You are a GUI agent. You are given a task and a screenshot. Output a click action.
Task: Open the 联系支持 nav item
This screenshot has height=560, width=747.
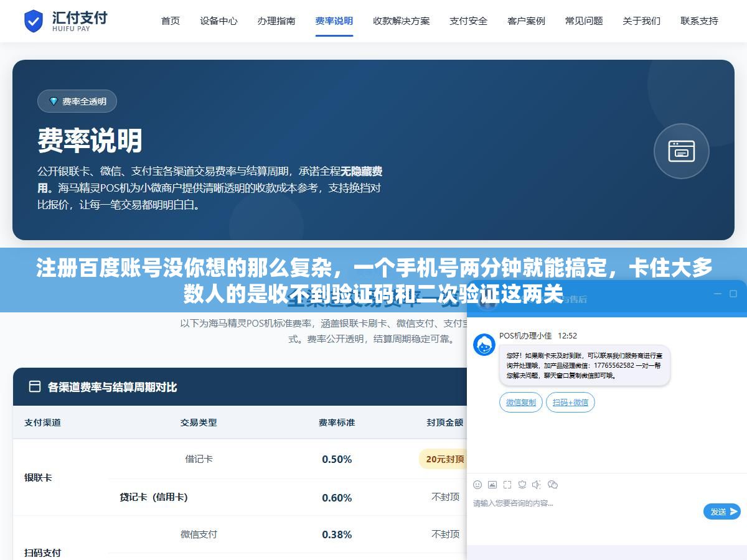pos(700,21)
